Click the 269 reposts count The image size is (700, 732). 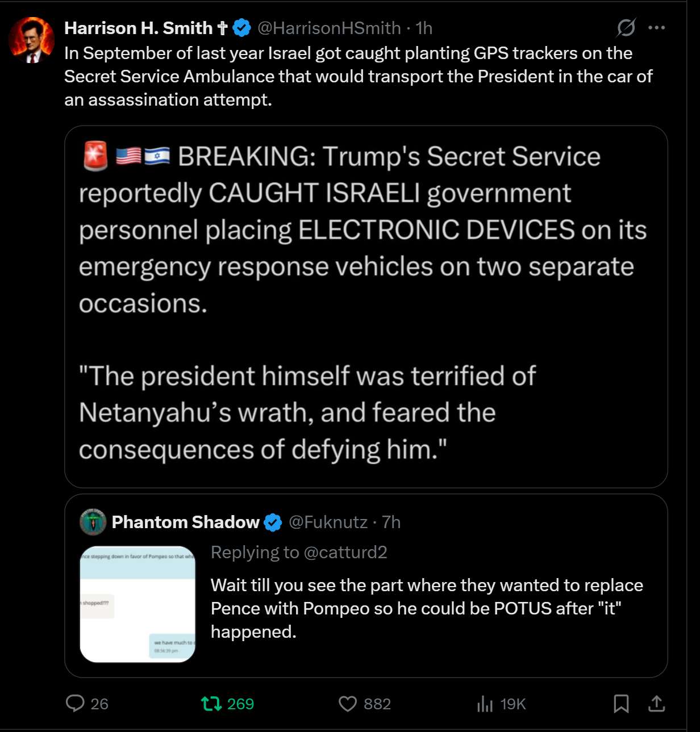tap(240, 704)
